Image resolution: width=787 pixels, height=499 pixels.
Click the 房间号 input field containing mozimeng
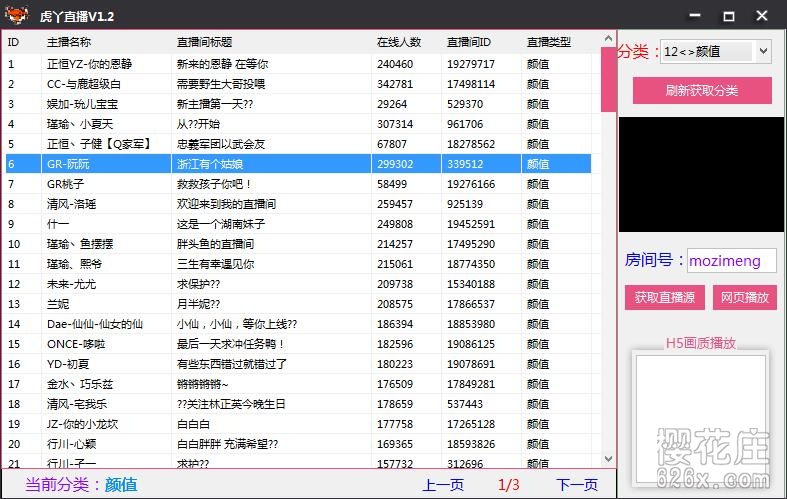coord(731,261)
